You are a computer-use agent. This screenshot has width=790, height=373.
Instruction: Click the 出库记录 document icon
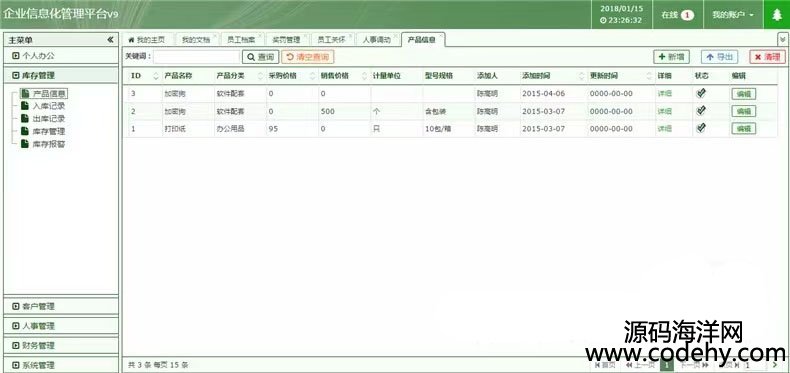25,118
